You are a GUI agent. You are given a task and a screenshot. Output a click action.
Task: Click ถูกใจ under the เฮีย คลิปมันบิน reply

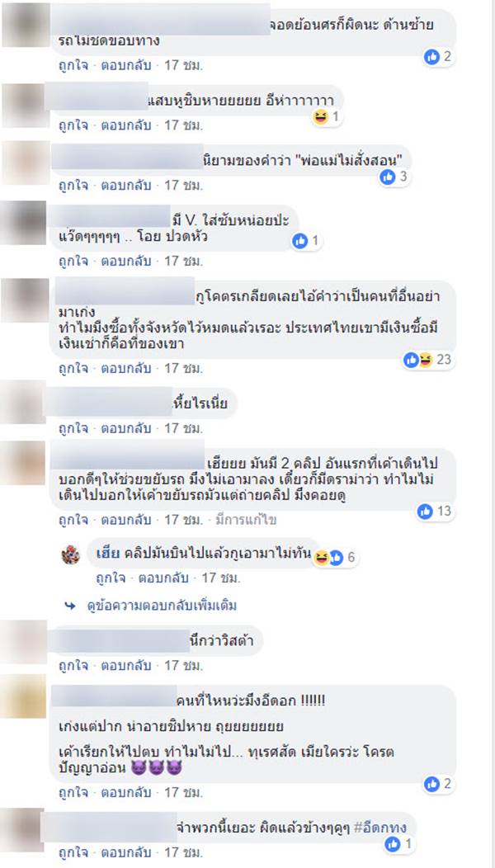(x=111, y=578)
